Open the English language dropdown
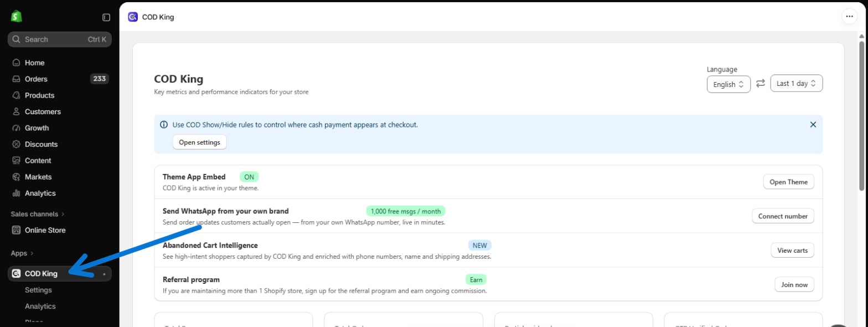The width and height of the screenshot is (868, 327). point(728,84)
